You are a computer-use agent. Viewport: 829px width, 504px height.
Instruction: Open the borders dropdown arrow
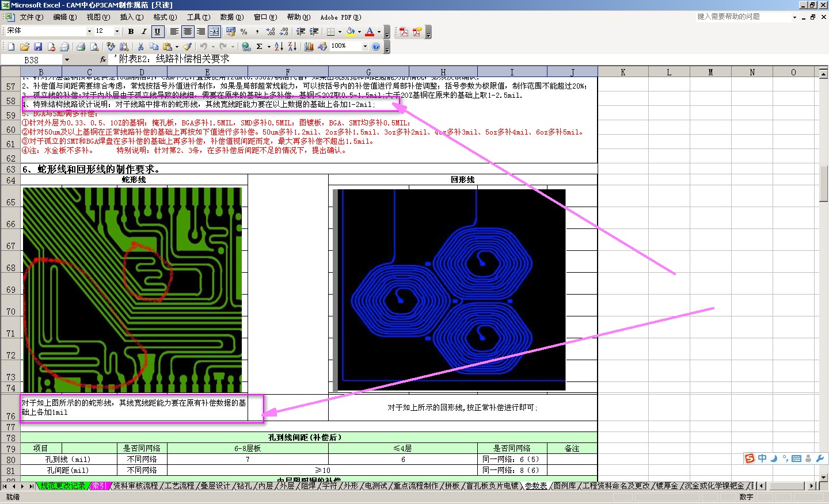click(340, 32)
